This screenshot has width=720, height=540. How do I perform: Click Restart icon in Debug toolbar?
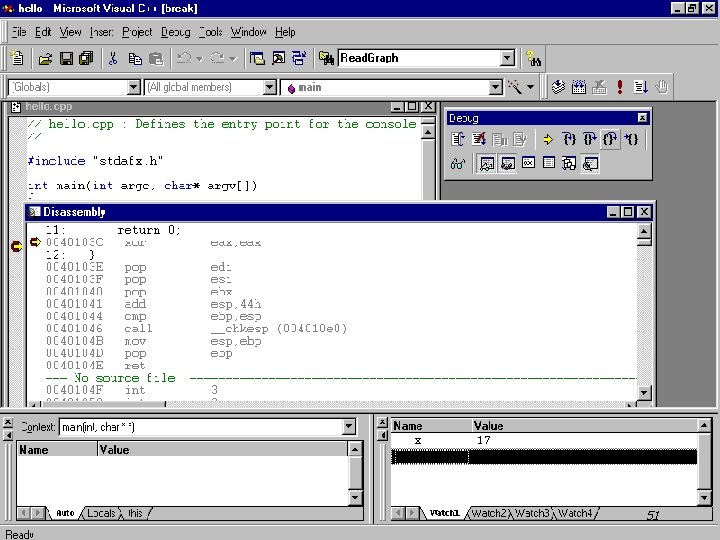(x=458, y=139)
